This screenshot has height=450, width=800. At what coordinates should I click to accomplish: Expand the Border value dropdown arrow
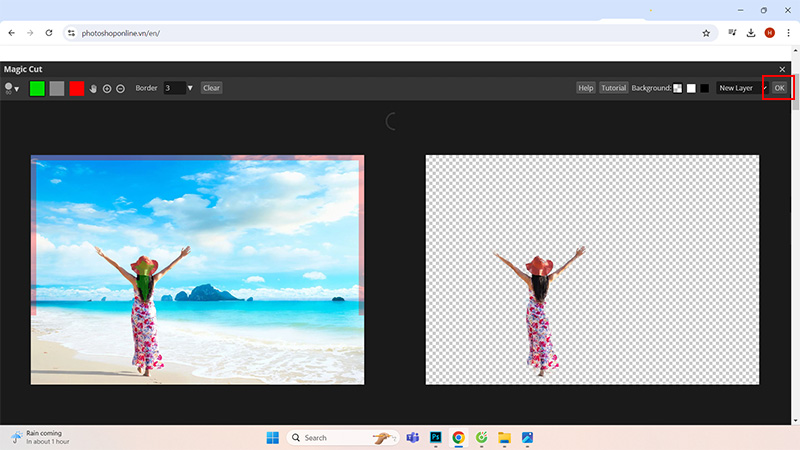(190, 88)
